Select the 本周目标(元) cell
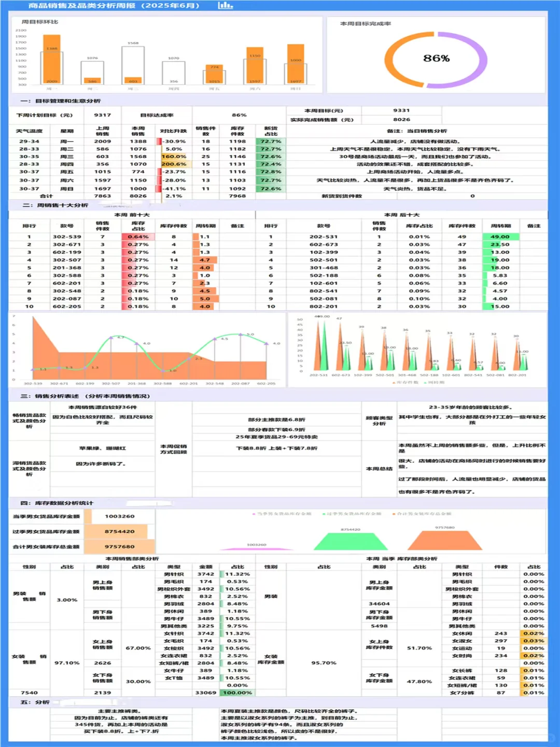 [324, 111]
